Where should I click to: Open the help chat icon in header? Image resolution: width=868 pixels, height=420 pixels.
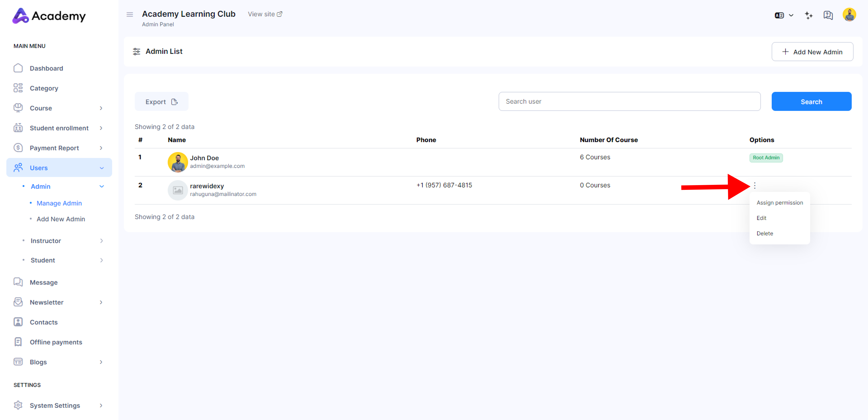tap(828, 15)
